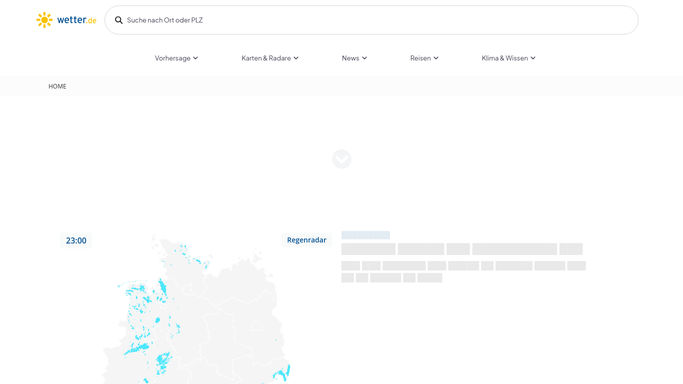Go to the HOME breadcrumb link
683x384 pixels.
coord(57,86)
